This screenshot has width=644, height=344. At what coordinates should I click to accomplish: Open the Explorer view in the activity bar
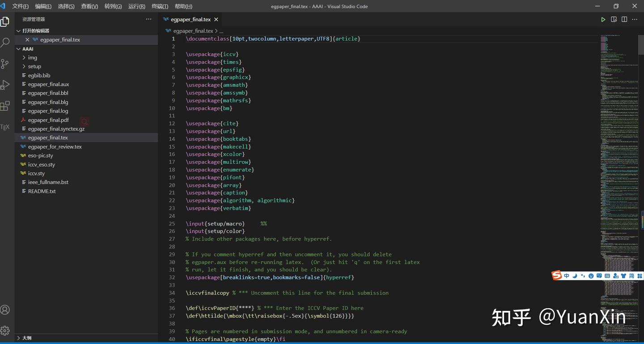(5, 22)
